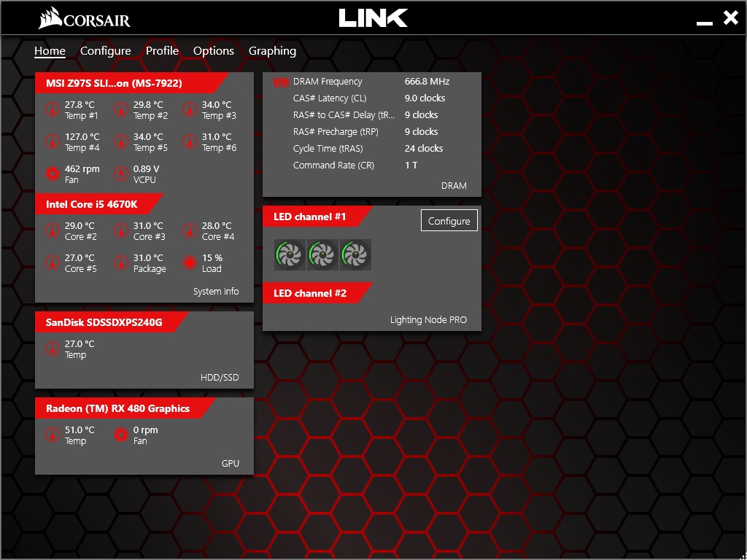This screenshot has height=560, width=747.
Task: Click the Command Rate 1 T value
Action: click(x=411, y=165)
